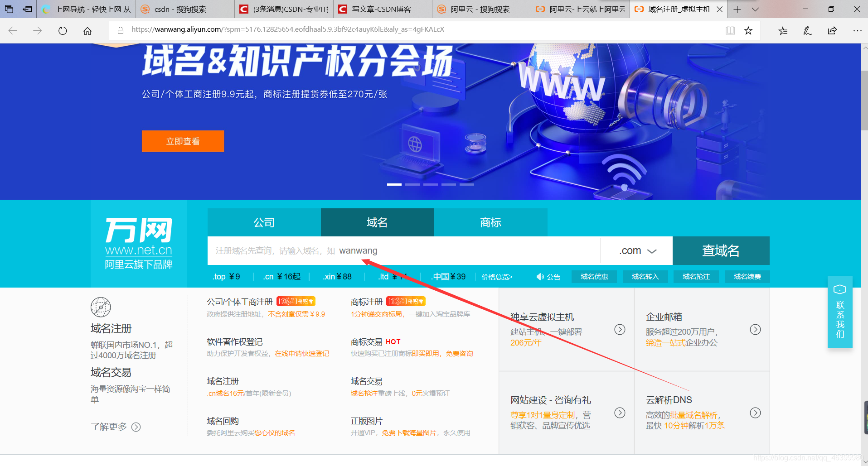Open the web notes pen tool

pyautogui.click(x=807, y=30)
